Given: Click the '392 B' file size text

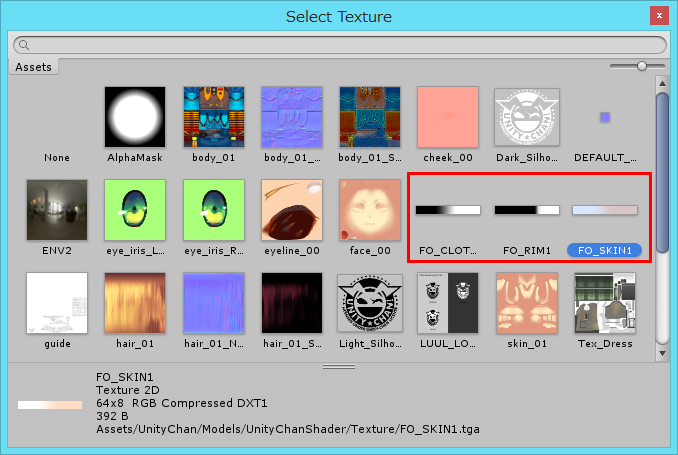Looking at the screenshot, I should 112,416.
